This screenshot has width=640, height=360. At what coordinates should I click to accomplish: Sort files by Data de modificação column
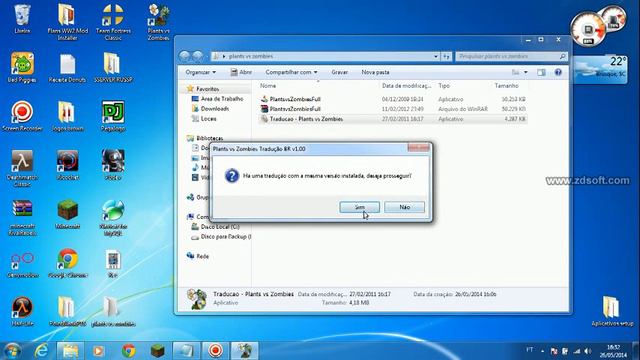pyautogui.click(x=407, y=86)
